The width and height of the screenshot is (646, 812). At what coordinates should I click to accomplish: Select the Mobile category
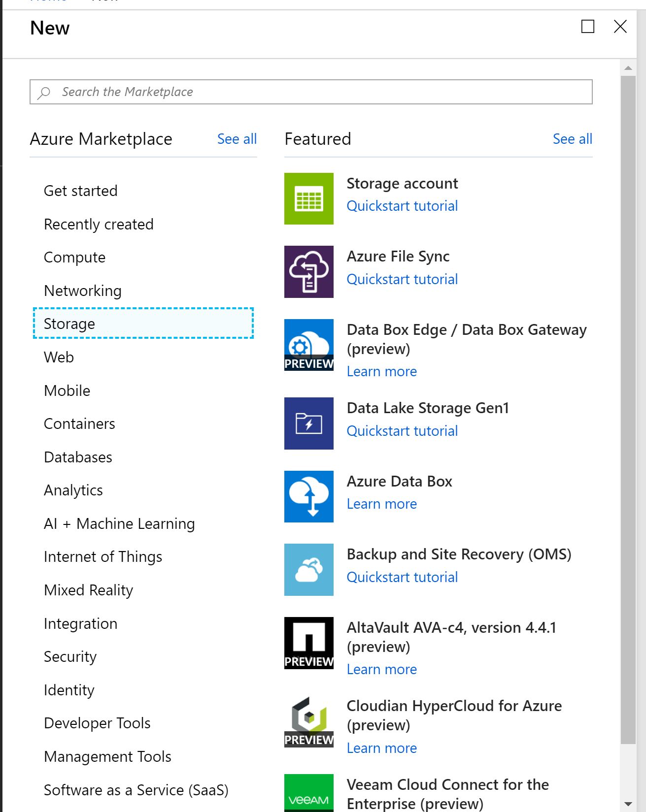[x=67, y=390]
